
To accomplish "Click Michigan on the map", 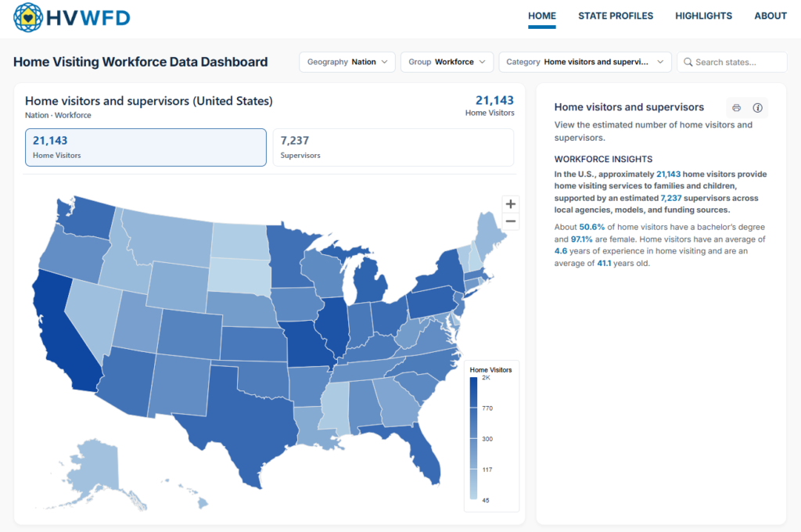I will point(369,281).
